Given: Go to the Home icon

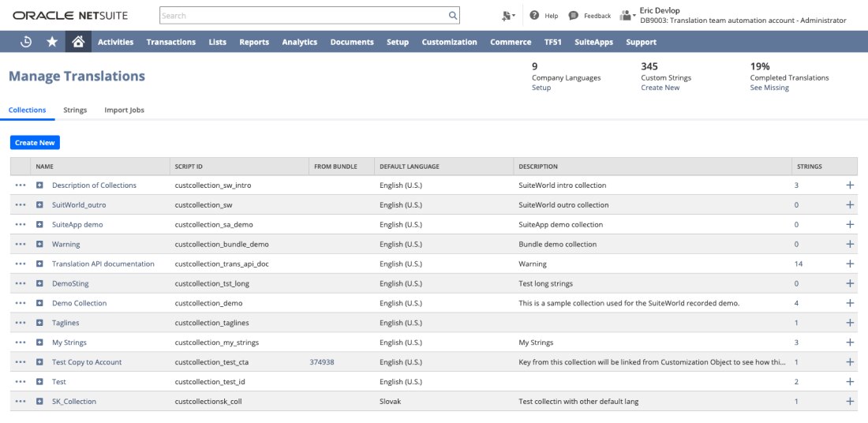Looking at the screenshot, I should click(x=78, y=42).
